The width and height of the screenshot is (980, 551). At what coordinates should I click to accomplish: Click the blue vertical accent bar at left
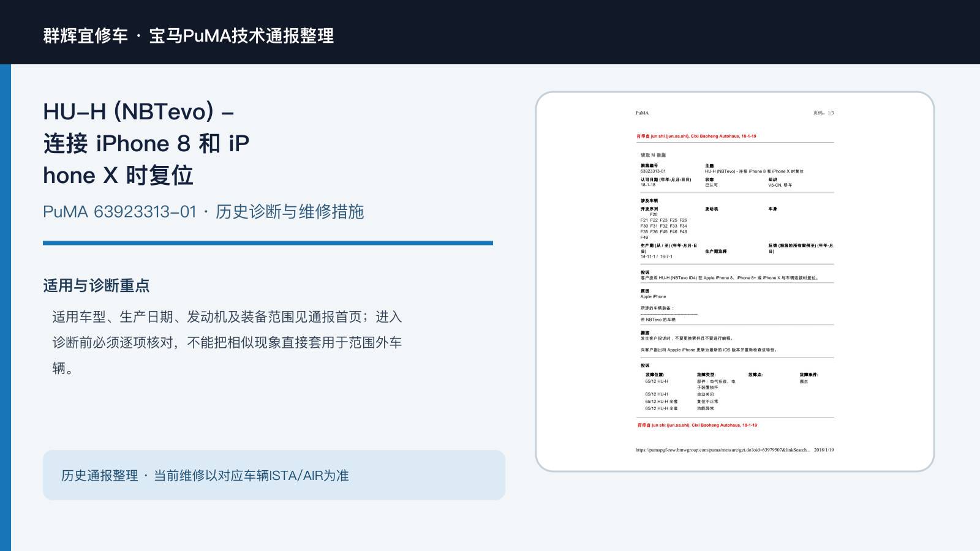coord(6,307)
